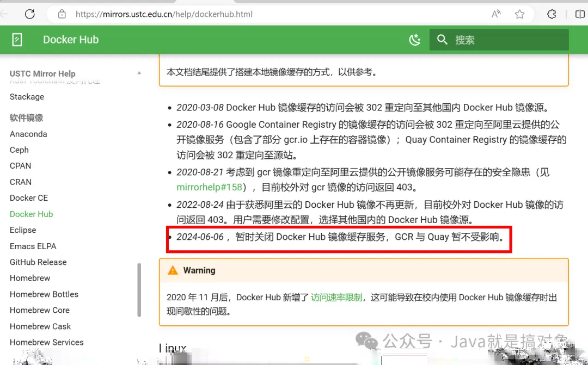The width and height of the screenshot is (588, 365).
Task: Click the browser address bar URL
Action: (x=164, y=14)
